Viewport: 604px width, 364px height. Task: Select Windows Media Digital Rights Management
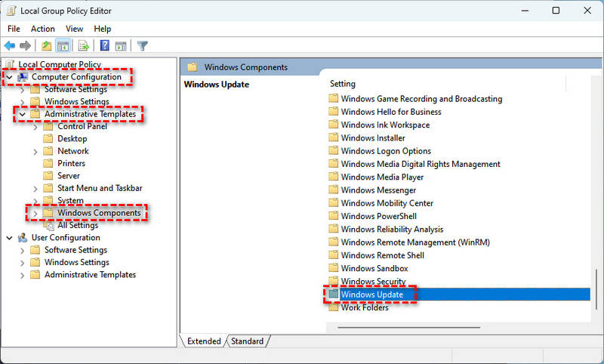click(x=421, y=164)
